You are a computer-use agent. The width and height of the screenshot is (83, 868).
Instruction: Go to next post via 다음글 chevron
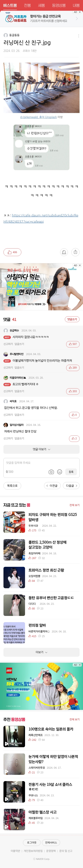coord(71,485)
